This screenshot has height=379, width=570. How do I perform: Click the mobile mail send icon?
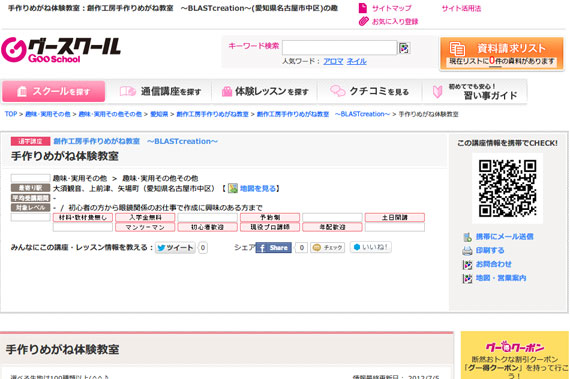click(x=467, y=237)
